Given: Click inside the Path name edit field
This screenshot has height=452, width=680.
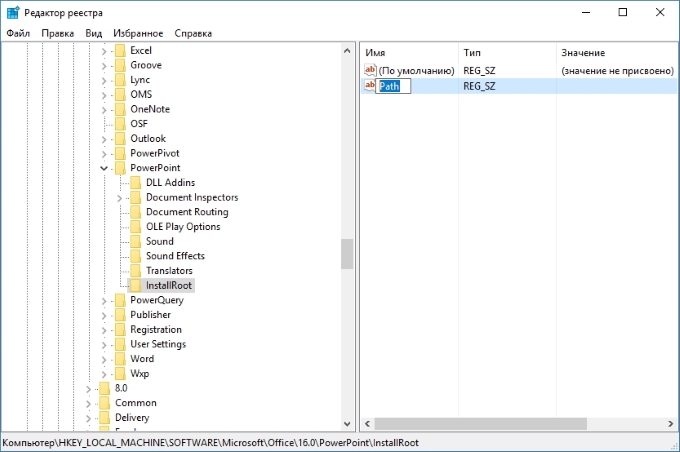Looking at the screenshot, I should click(393, 86).
